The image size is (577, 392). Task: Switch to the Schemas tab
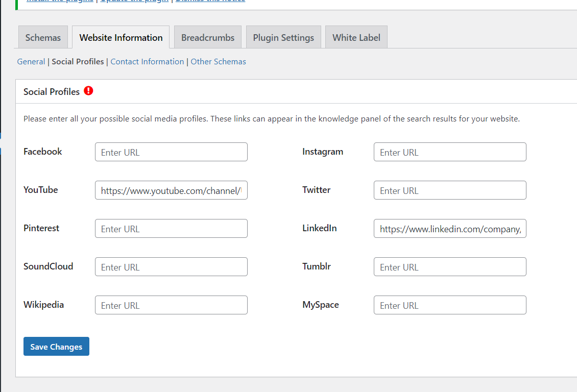point(43,37)
